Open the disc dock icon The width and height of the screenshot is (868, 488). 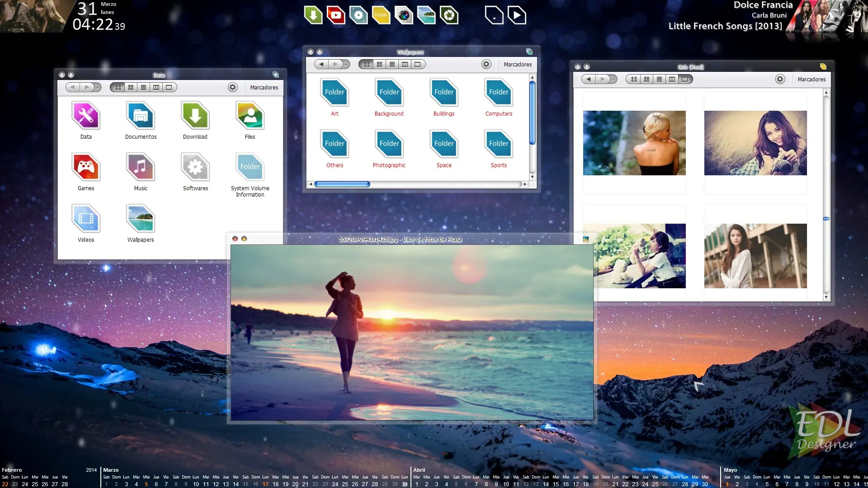[x=358, y=15]
